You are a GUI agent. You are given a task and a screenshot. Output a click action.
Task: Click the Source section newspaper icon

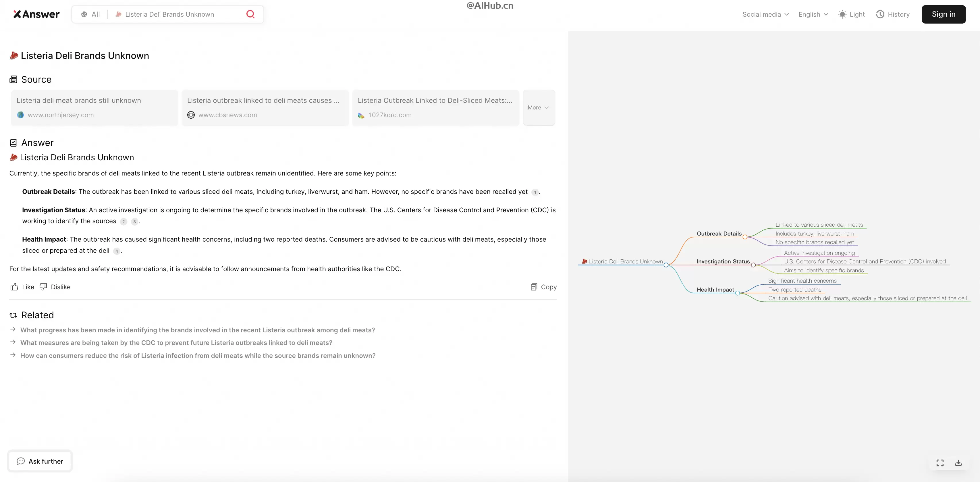click(x=13, y=80)
